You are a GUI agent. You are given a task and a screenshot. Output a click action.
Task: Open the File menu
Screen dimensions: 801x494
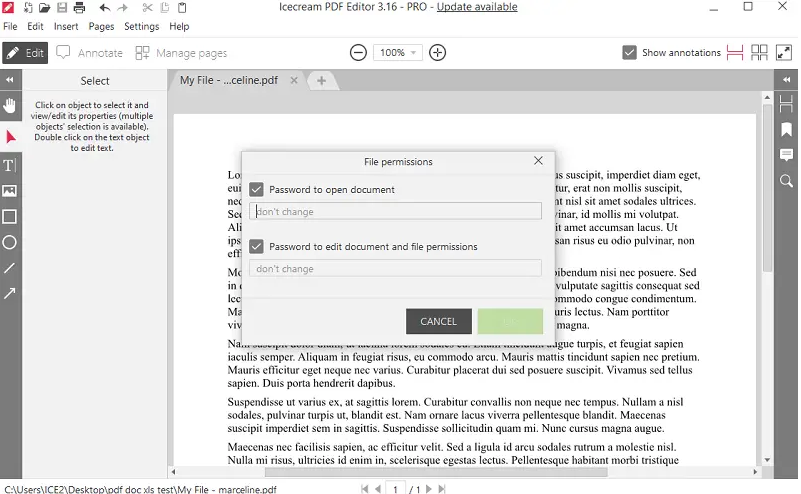(x=10, y=26)
